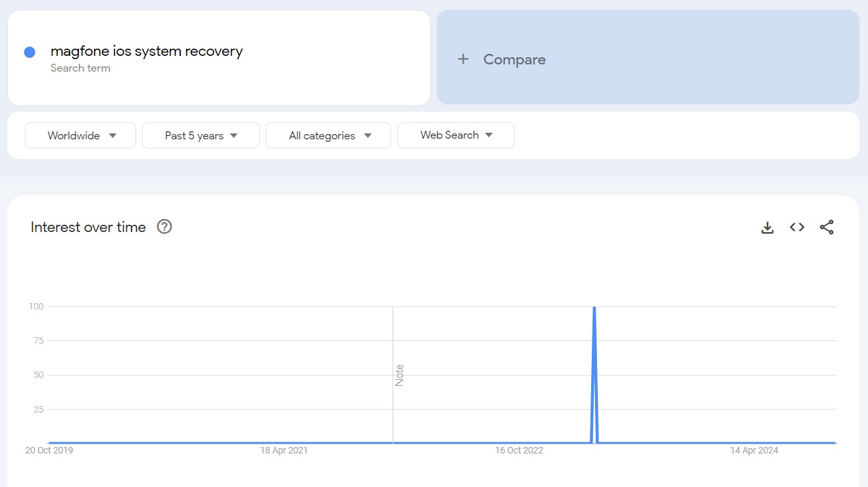Open the embed code icon
The width and height of the screenshot is (868, 487).
[797, 227]
